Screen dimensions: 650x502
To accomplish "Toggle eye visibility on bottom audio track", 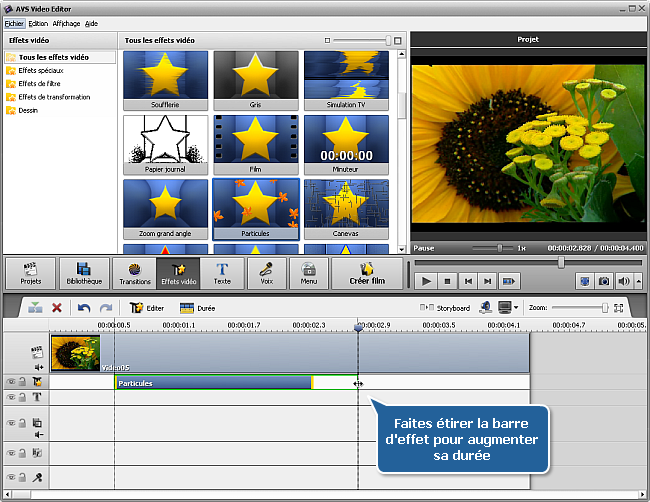I will (11, 478).
